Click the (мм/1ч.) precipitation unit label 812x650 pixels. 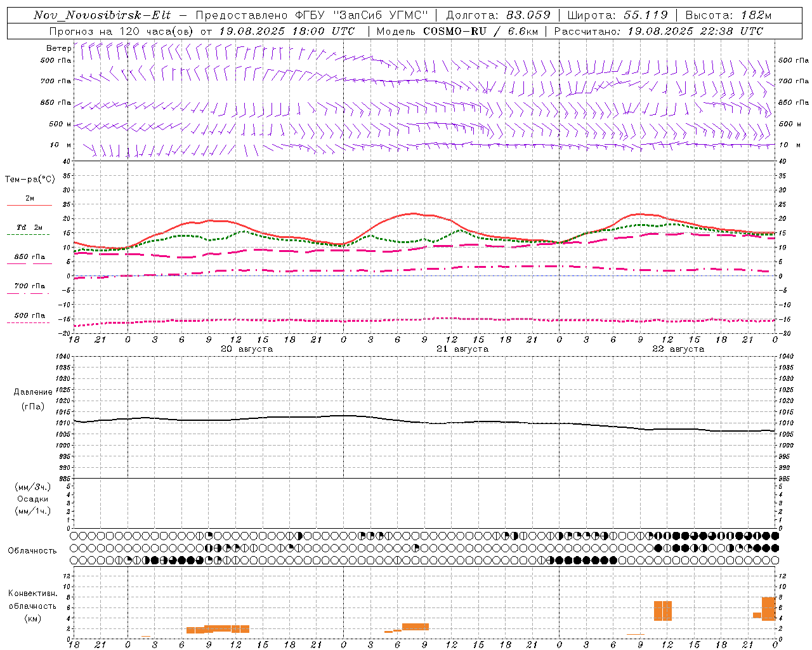[x=33, y=511]
